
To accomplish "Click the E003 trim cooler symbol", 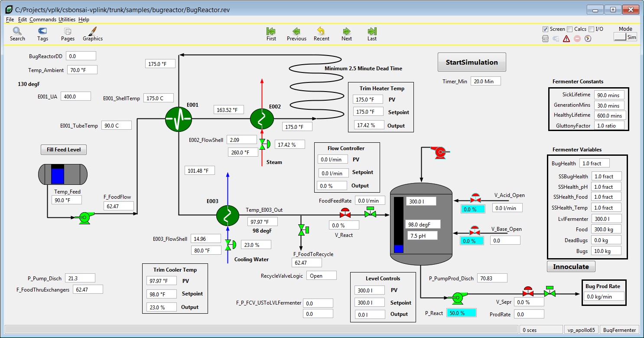I will [228, 215].
